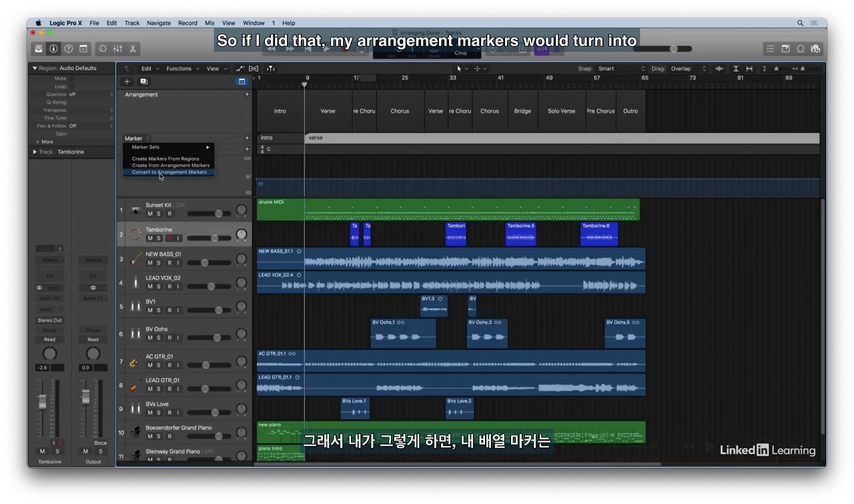Viewport: 854px width, 504px height.
Task: Open macOS Spotlight search icon
Action: (x=800, y=23)
